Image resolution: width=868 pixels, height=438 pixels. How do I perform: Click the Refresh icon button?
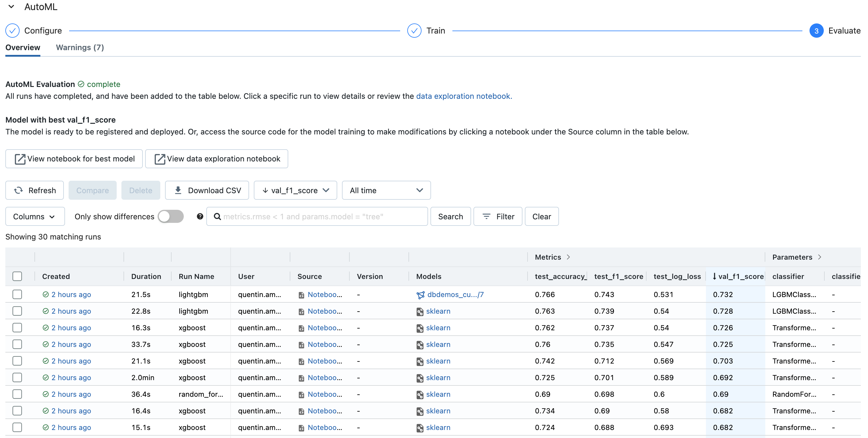(18, 190)
